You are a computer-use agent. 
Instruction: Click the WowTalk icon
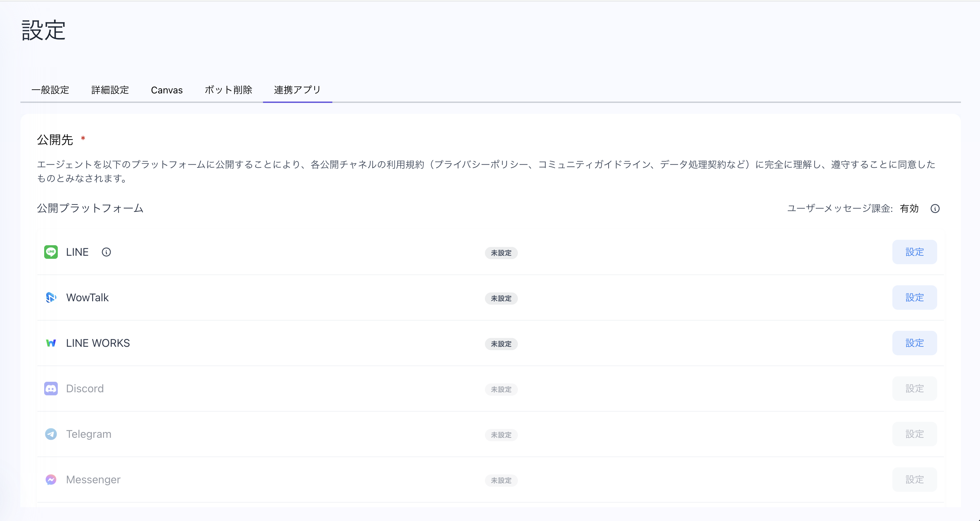(51, 298)
